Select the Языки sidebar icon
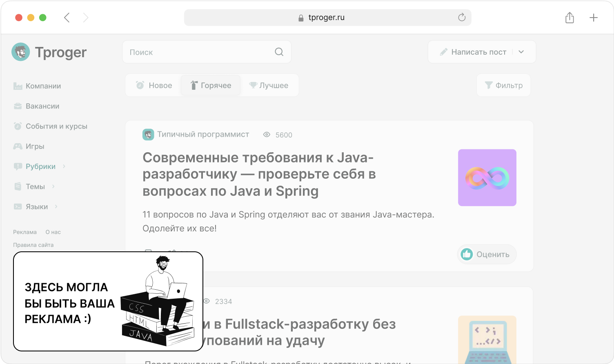Image resolution: width=614 pixels, height=364 pixels. (x=18, y=206)
